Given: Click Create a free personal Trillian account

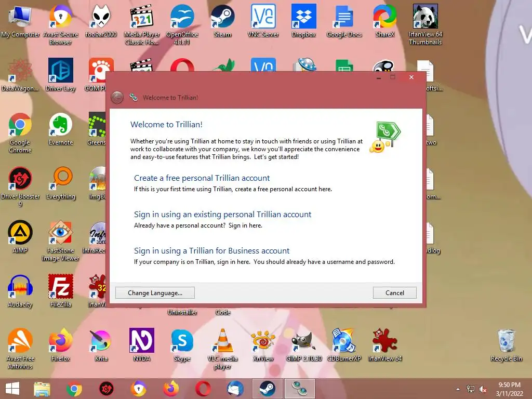Looking at the screenshot, I should click(202, 178).
